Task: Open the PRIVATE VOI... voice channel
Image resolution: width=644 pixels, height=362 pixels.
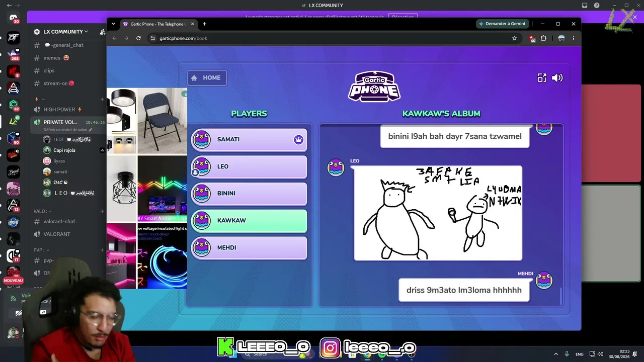Action: tap(60, 122)
